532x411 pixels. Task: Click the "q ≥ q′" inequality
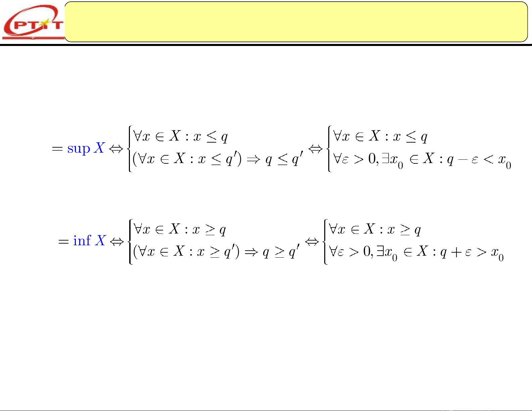pyautogui.click(x=281, y=252)
